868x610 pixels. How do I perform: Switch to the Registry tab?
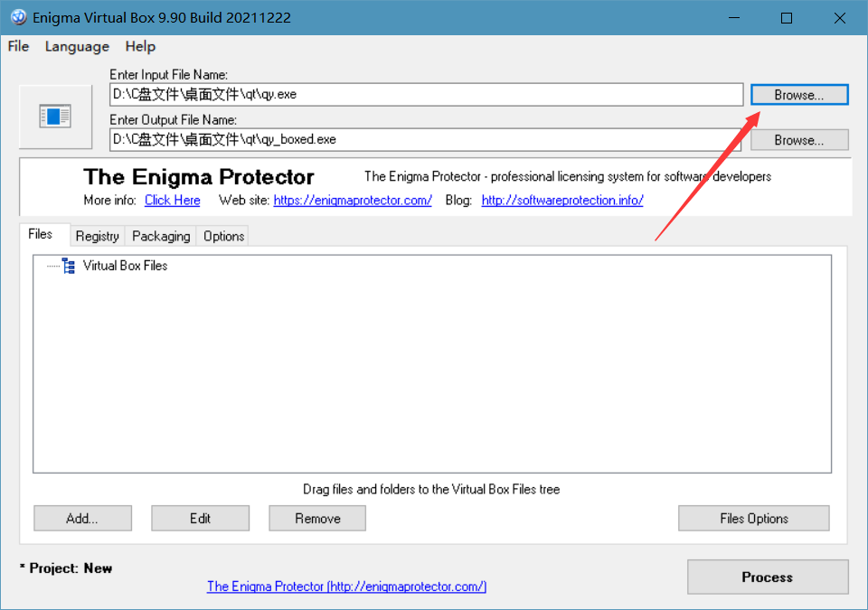click(98, 237)
